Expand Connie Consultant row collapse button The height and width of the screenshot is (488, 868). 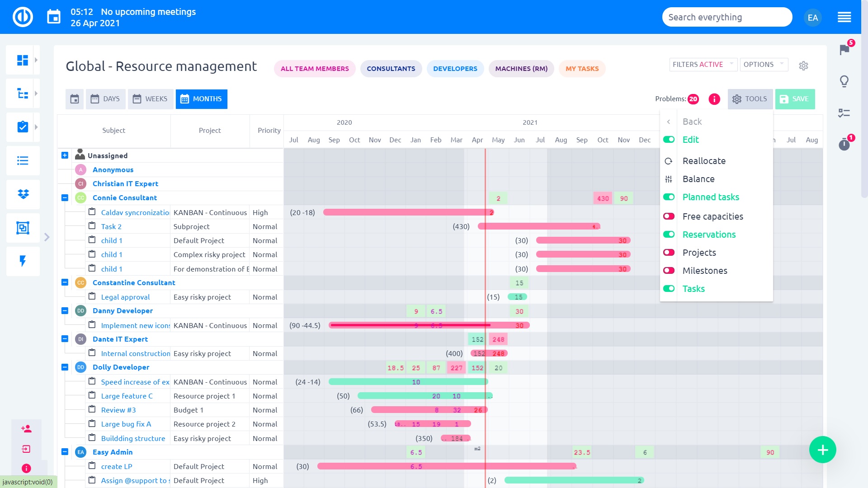[65, 197]
